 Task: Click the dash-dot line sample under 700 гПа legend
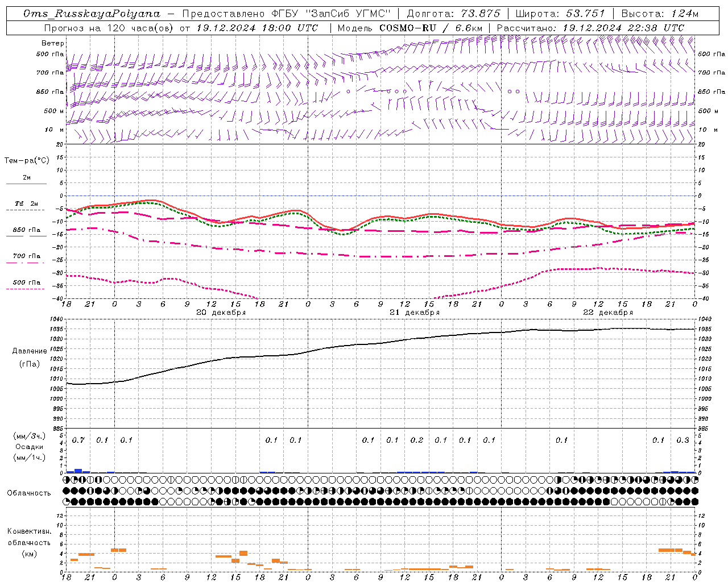coord(26,262)
